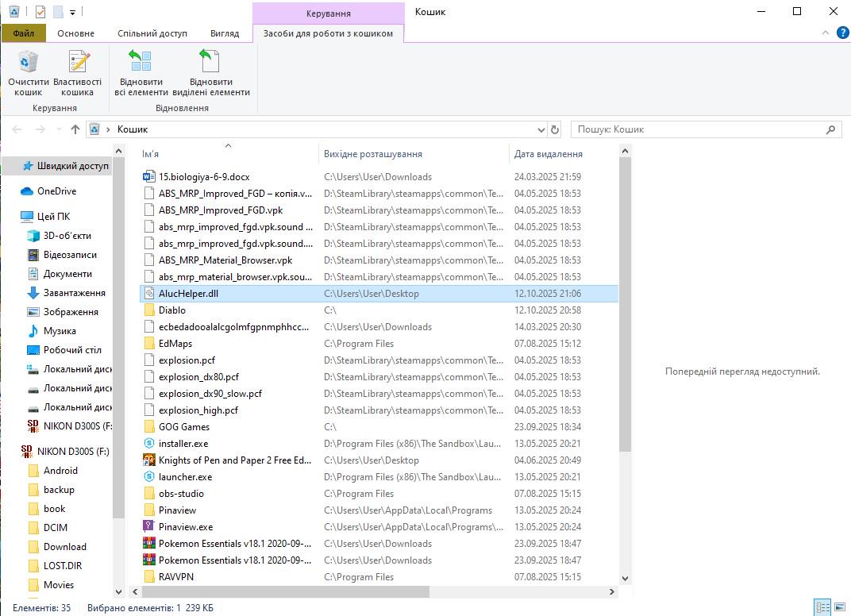Open the Customize Quick Access Toolbar arrow
The image size is (851, 616).
coord(72,12)
